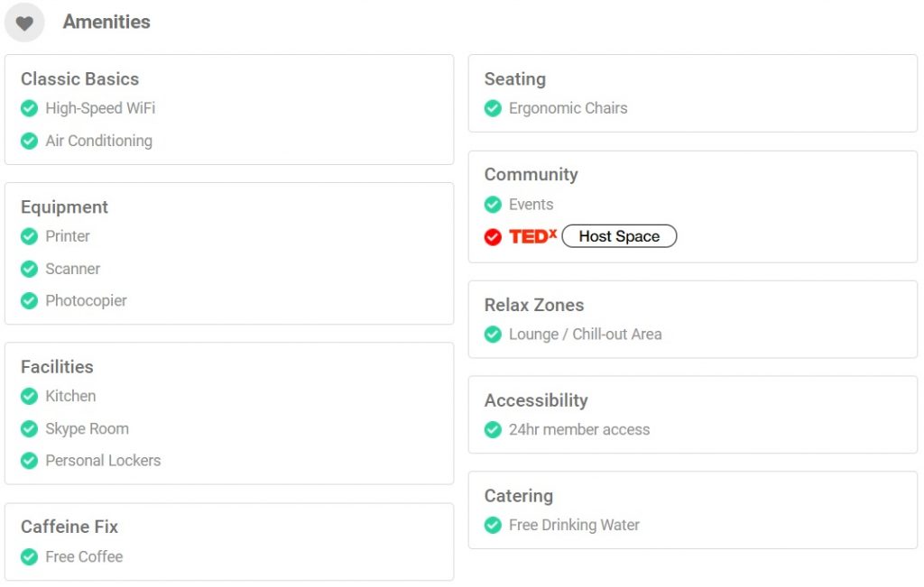Image resolution: width=924 pixels, height=587 pixels.
Task: Click the Amenities section heading
Action: 106,22
